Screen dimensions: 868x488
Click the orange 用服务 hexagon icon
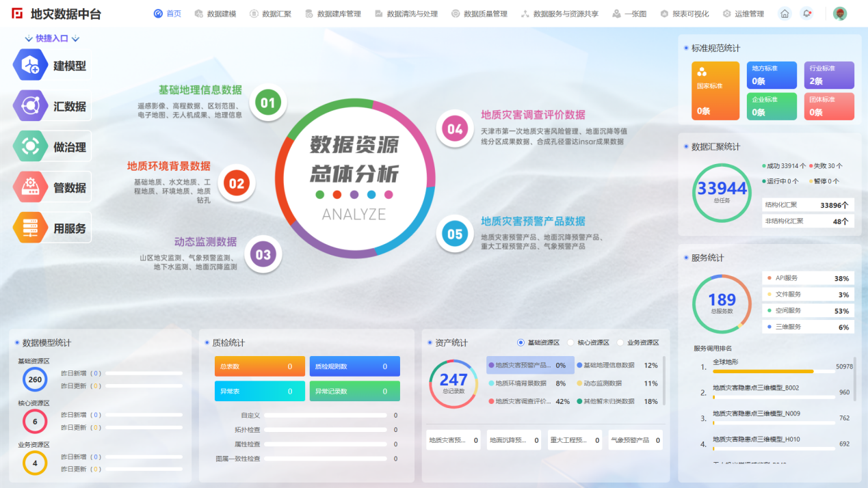[x=30, y=228]
